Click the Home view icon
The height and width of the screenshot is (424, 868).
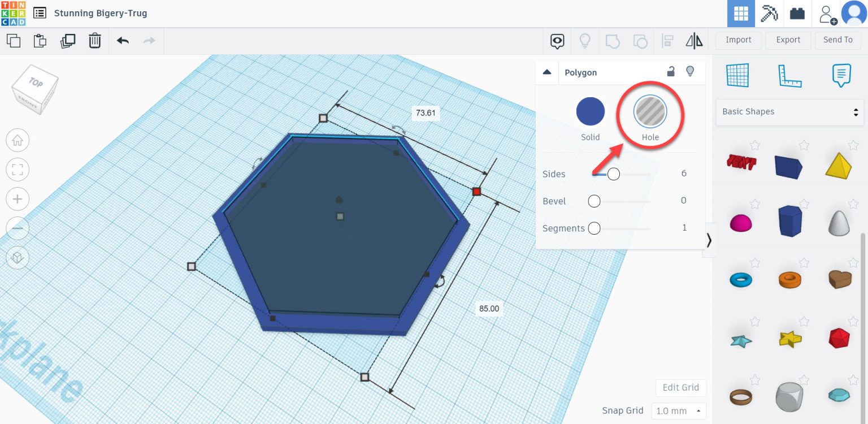click(18, 140)
